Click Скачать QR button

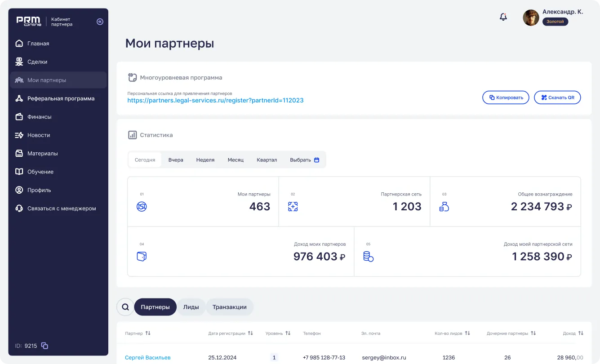click(x=557, y=98)
